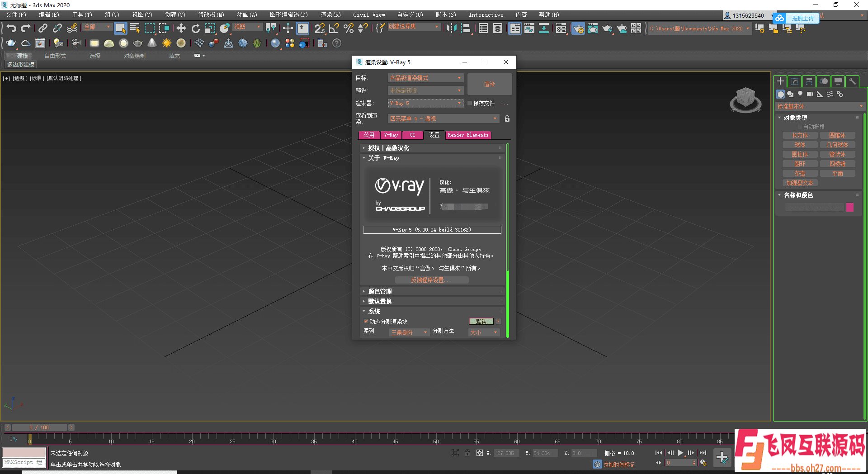Click the camera icon in second toolbar
The width and height of the screenshot is (868, 474).
(x=76, y=43)
